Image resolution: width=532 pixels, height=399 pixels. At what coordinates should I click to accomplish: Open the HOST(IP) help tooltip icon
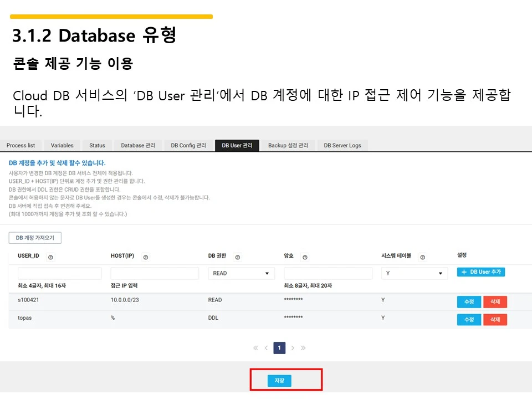(145, 257)
